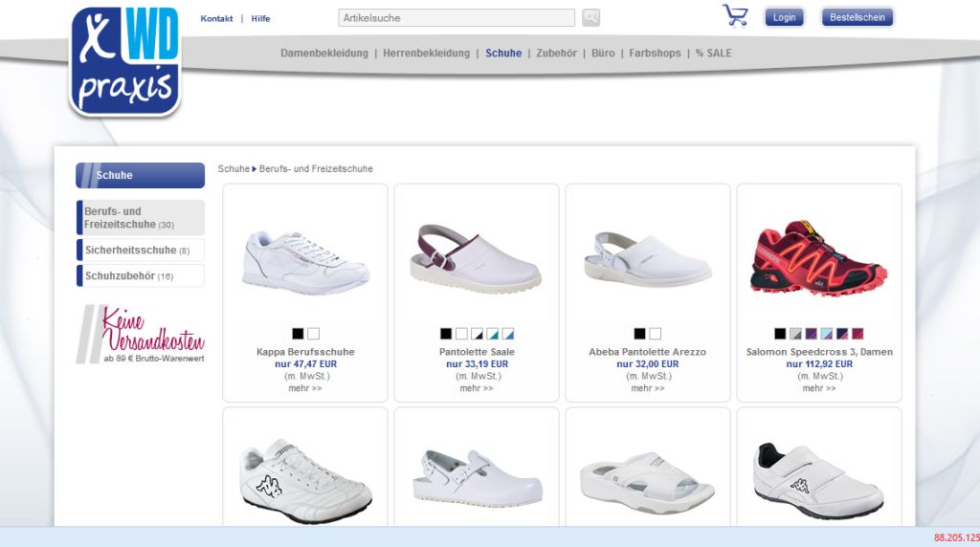
Task: Pick crimson red swatch for Salomon Speedcross
Action: click(858, 334)
